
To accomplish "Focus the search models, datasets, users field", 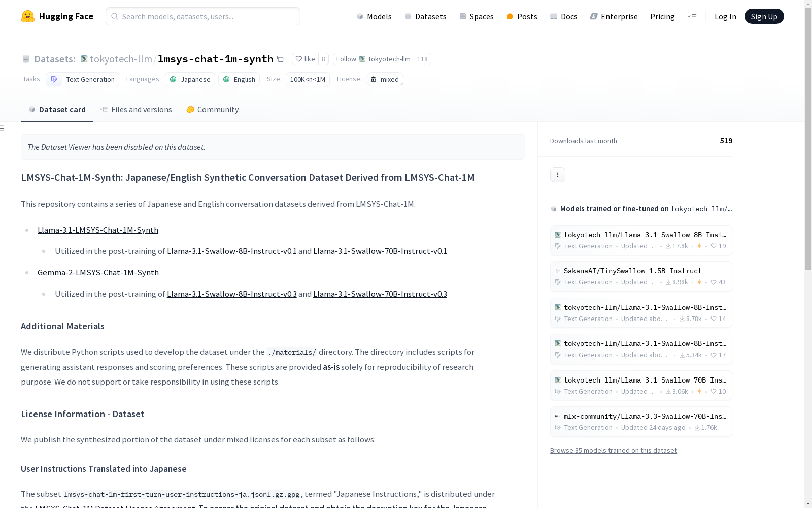I will [203, 16].
